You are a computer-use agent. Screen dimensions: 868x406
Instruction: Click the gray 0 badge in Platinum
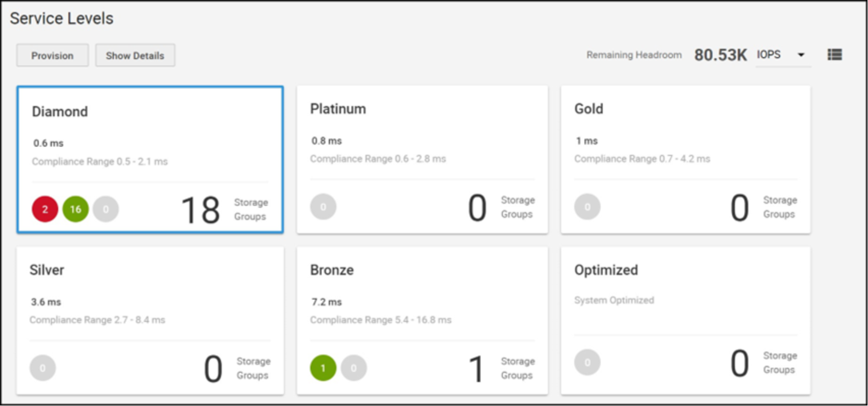point(323,207)
